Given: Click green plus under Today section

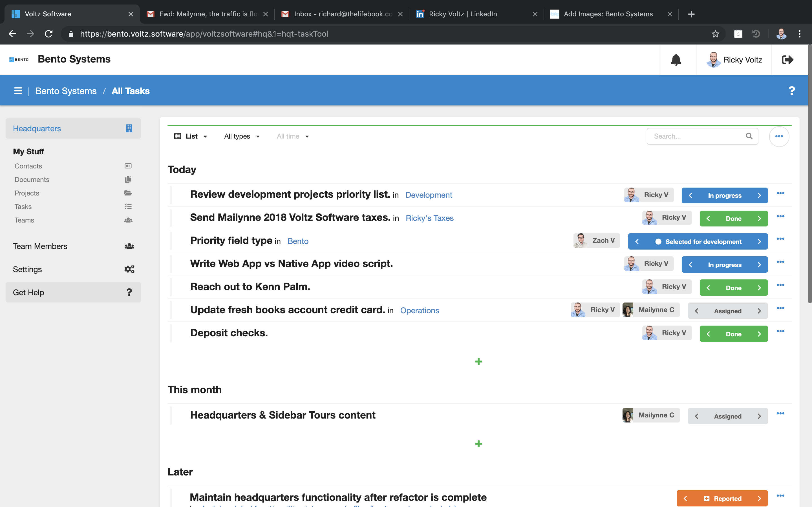Looking at the screenshot, I should (x=478, y=361).
